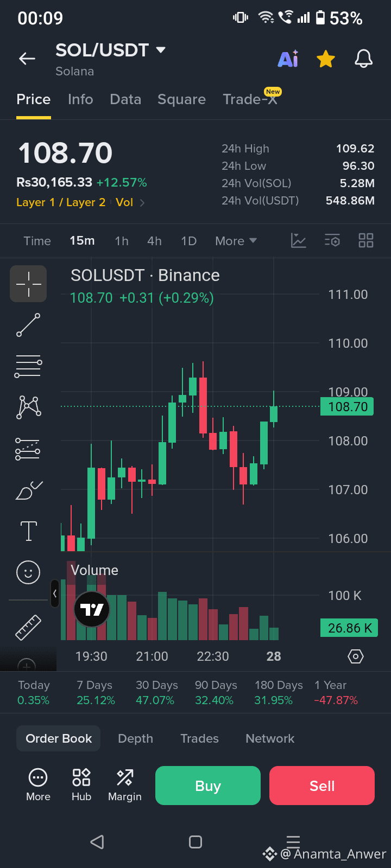Select the Text annotation tool
The height and width of the screenshot is (868, 391).
click(x=28, y=531)
